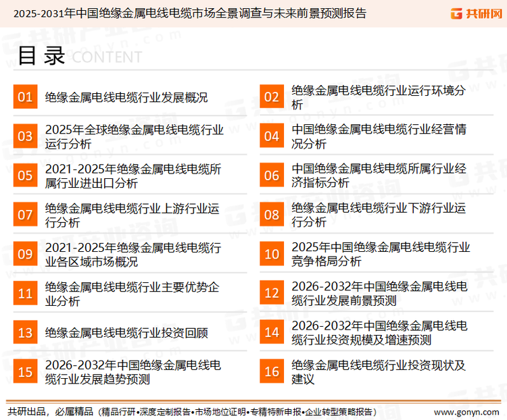Click the orange 02 number box

click(272, 97)
